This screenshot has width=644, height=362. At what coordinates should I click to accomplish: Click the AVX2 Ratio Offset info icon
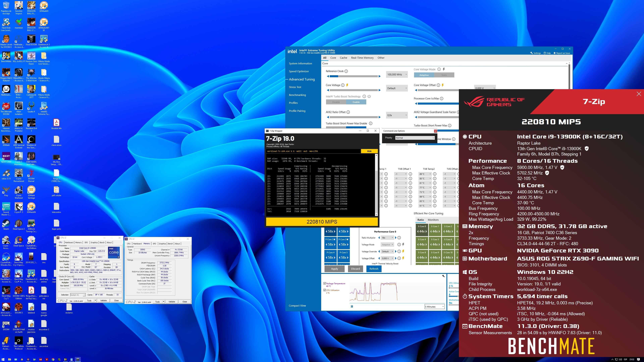tap(348, 112)
